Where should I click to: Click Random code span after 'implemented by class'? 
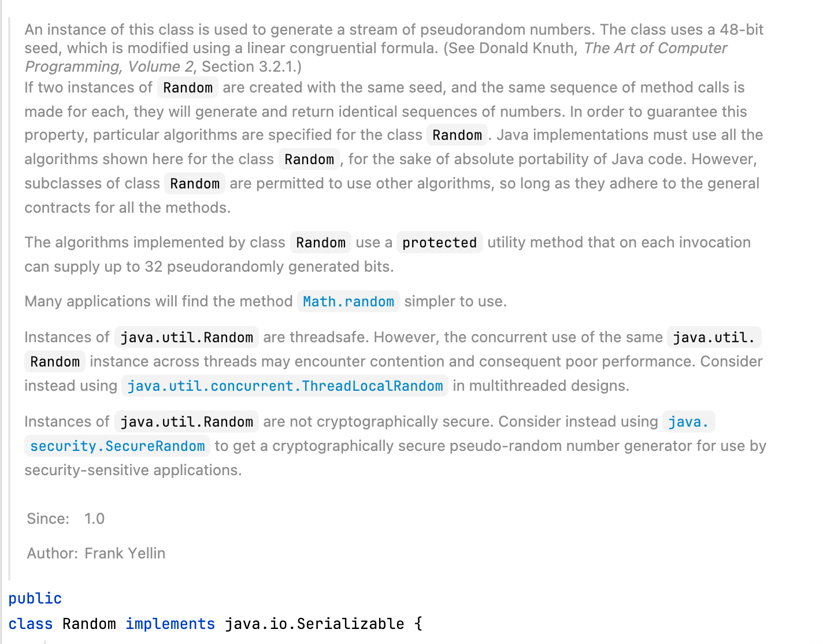(x=321, y=243)
